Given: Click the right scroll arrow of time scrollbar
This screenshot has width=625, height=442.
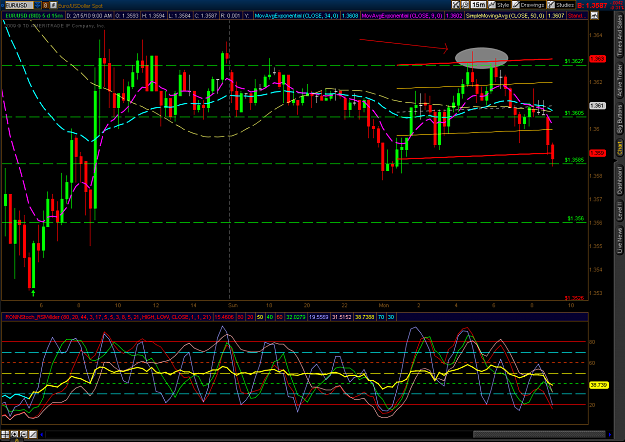Looking at the screenshot, I should (609, 434).
